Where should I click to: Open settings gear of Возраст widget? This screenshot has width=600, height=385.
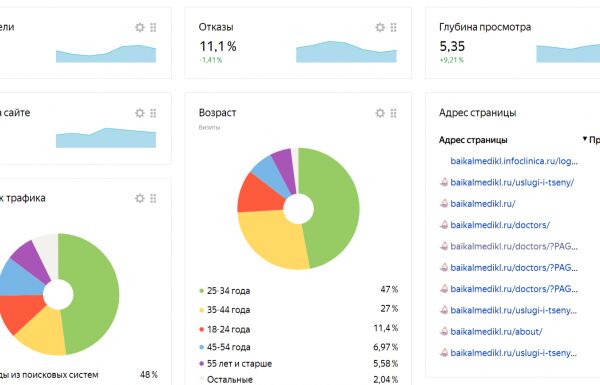[x=380, y=113]
